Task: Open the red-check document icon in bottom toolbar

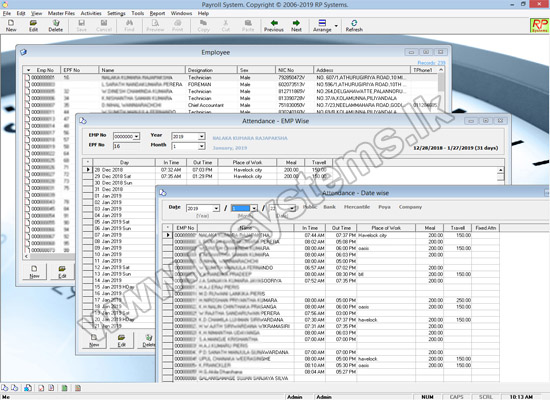Action: click(x=41, y=388)
